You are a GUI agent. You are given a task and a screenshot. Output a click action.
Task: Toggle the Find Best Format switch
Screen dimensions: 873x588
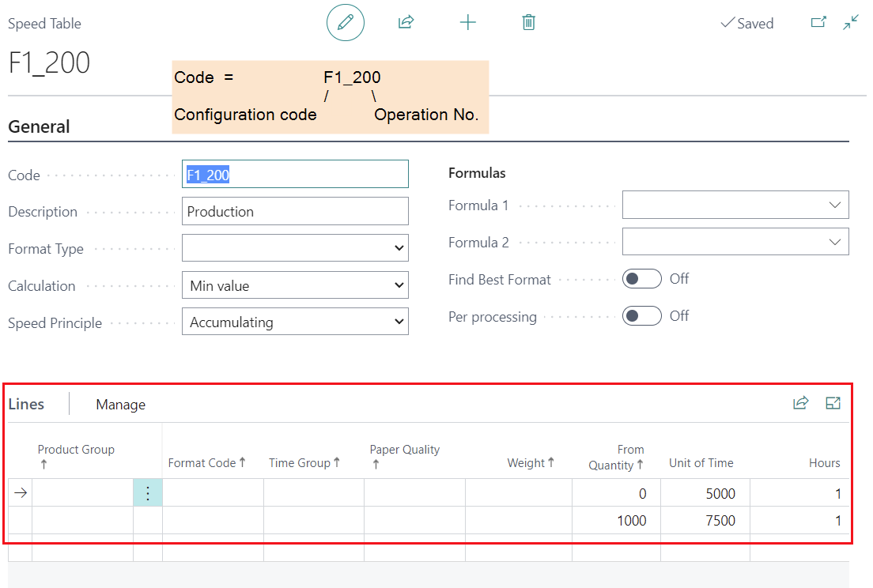click(642, 279)
